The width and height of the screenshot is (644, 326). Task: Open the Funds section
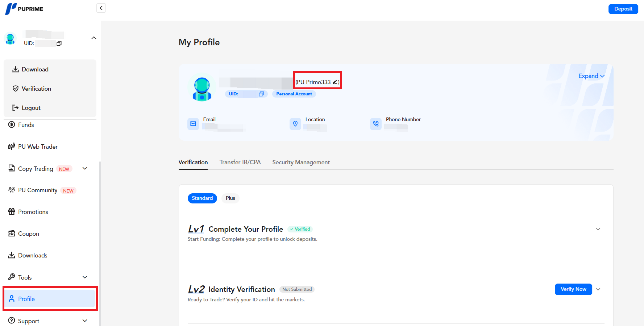tap(26, 125)
